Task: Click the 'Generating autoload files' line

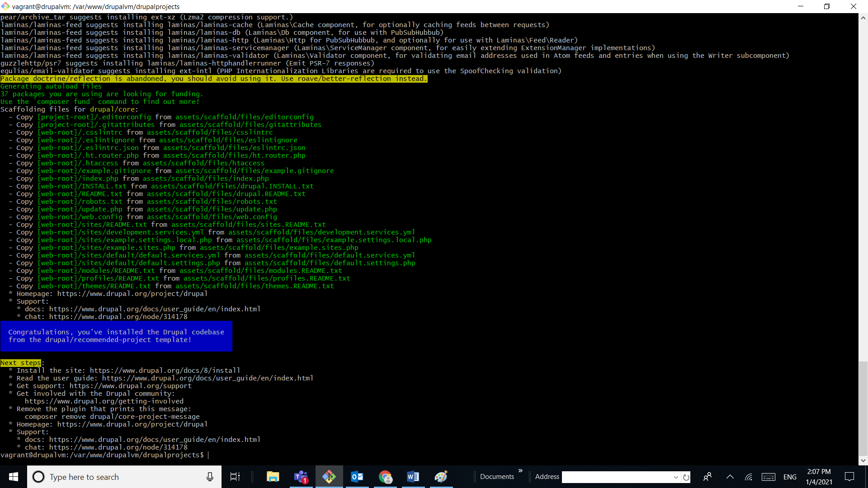Action: click(x=51, y=86)
